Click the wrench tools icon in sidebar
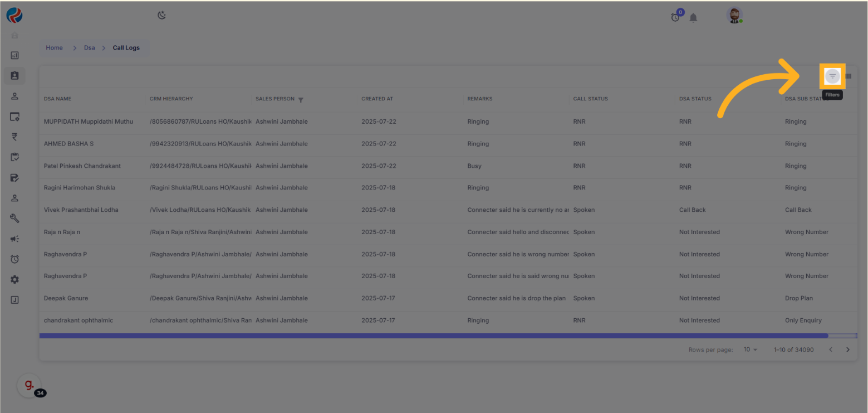Image resolution: width=868 pixels, height=413 pixels. pos(15,218)
